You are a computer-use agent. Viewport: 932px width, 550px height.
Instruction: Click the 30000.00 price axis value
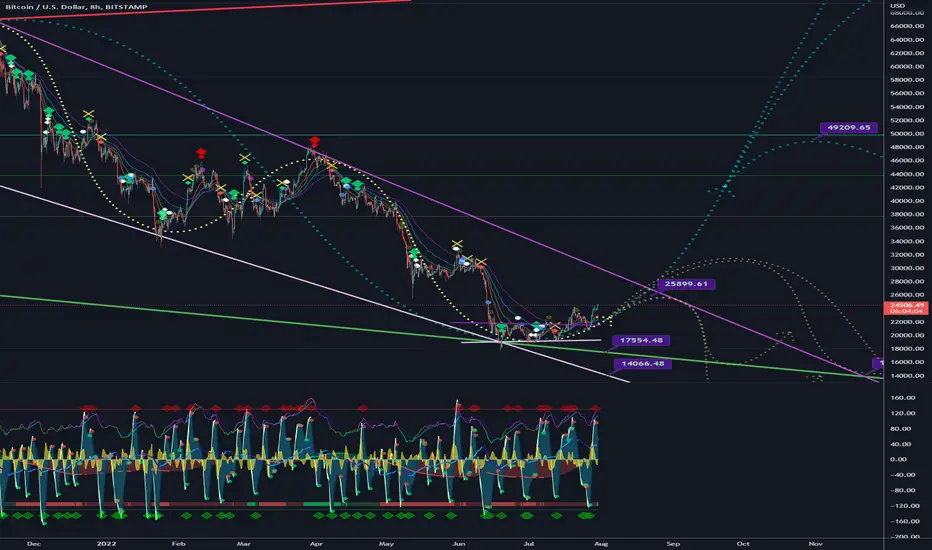[907, 268]
